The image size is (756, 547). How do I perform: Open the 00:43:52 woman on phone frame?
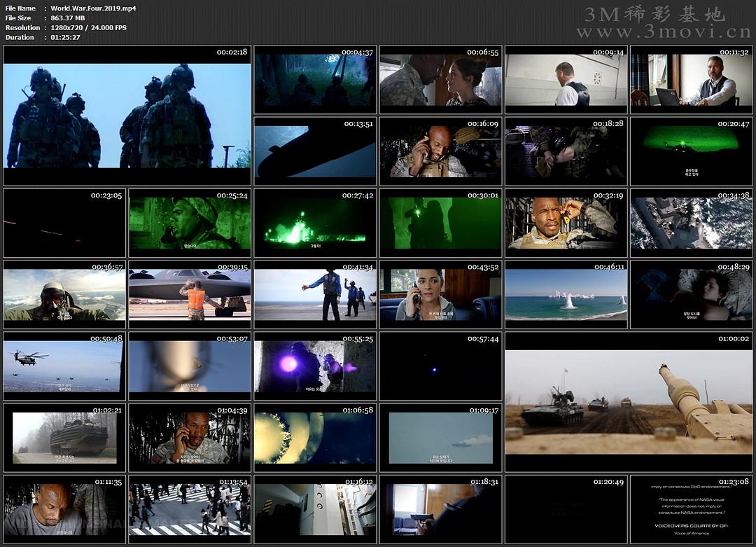coord(440,295)
